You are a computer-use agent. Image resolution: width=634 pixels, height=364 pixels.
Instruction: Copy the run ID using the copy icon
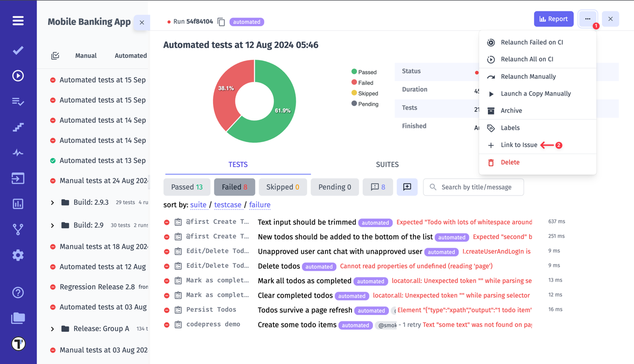pyautogui.click(x=221, y=22)
